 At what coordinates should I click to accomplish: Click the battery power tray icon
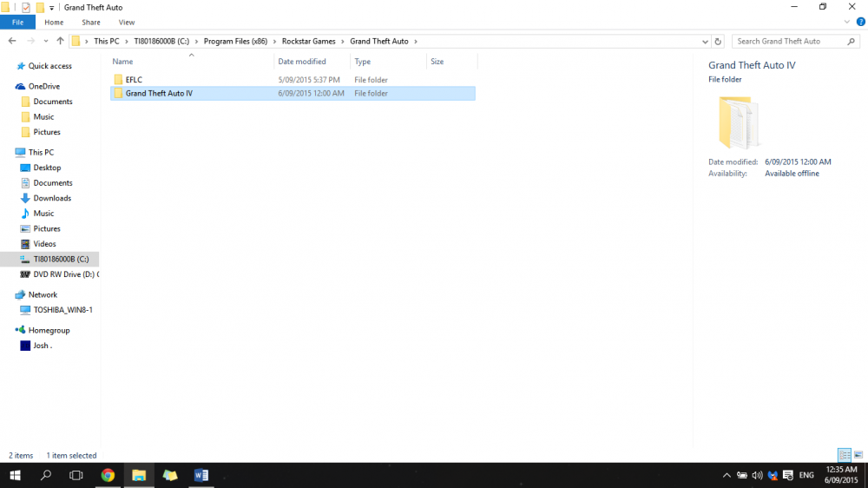pyautogui.click(x=742, y=475)
